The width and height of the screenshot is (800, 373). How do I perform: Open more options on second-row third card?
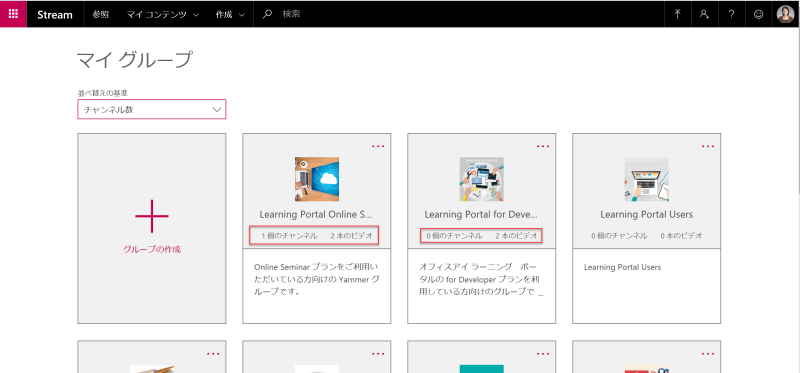(543, 354)
